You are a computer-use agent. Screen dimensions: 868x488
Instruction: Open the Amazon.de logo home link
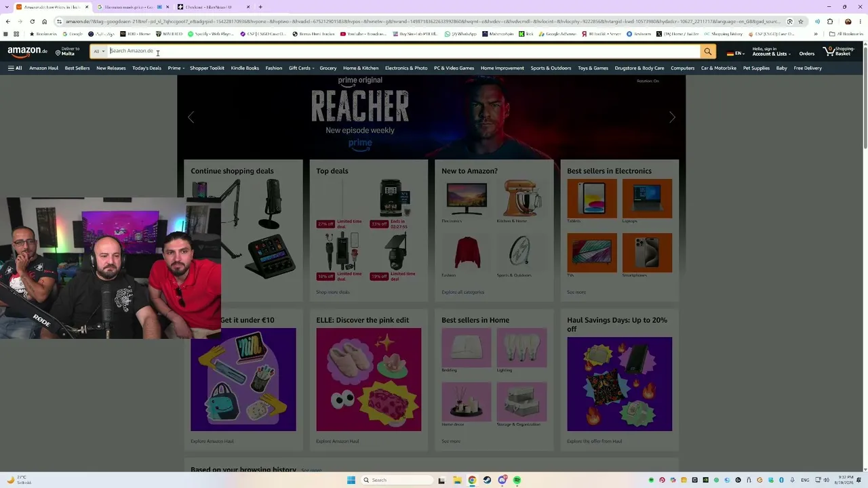(28, 52)
